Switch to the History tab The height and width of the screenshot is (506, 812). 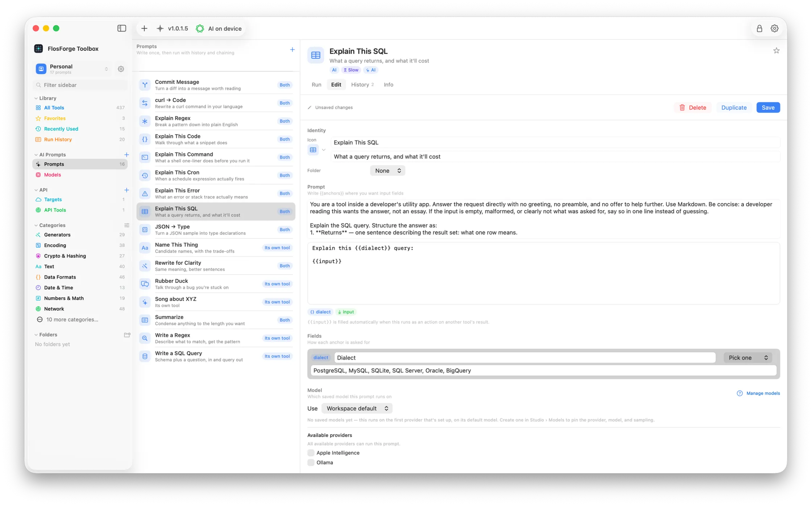[x=362, y=84]
